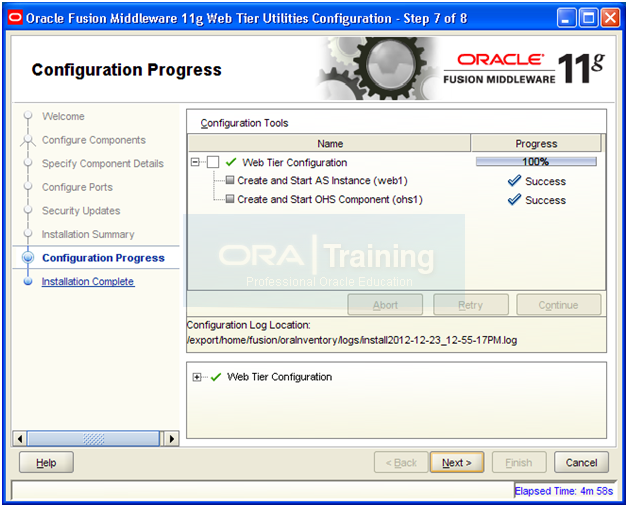
Task: Click the small square icon beside Create and Start OHS Component
Action: pyautogui.click(x=229, y=199)
